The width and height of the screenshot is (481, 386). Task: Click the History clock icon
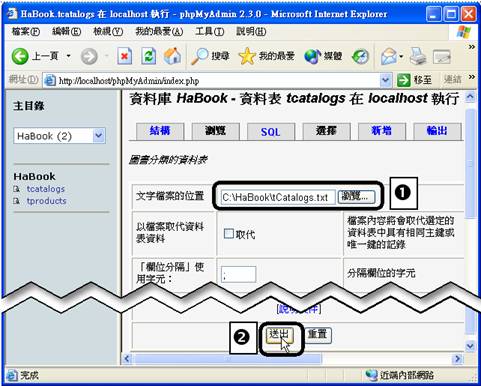[x=360, y=56]
